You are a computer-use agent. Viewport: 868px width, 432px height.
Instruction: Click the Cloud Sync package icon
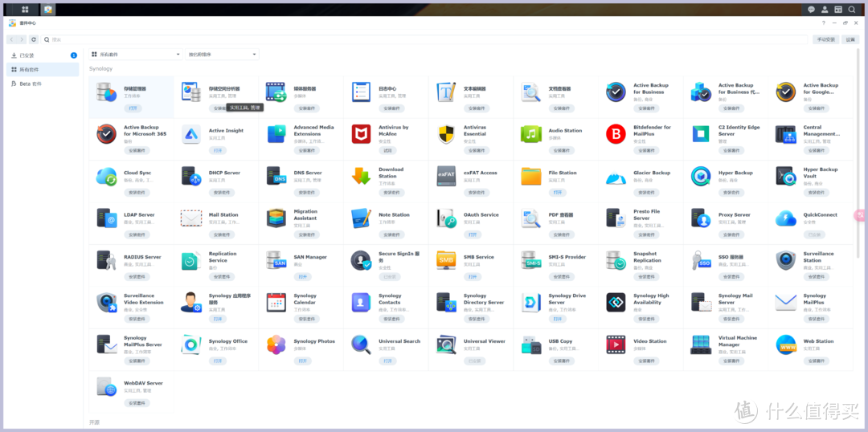pyautogui.click(x=106, y=176)
